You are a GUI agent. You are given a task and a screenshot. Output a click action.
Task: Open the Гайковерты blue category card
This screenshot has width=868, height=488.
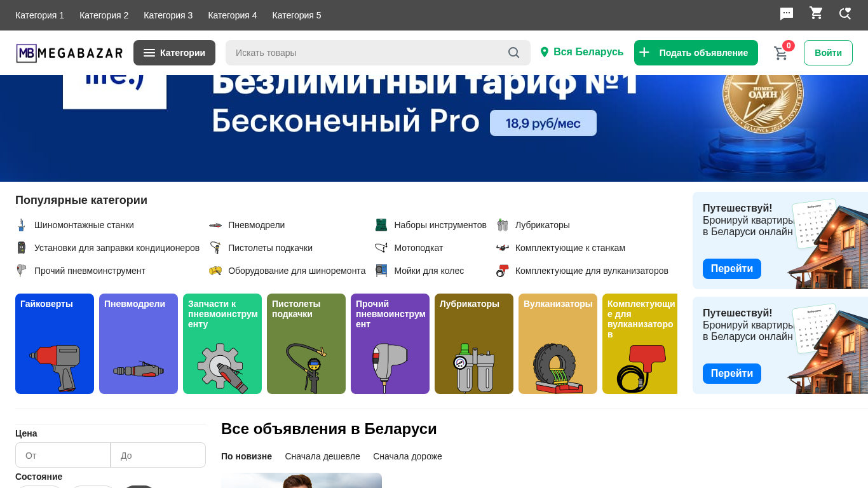pyautogui.click(x=55, y=344)
